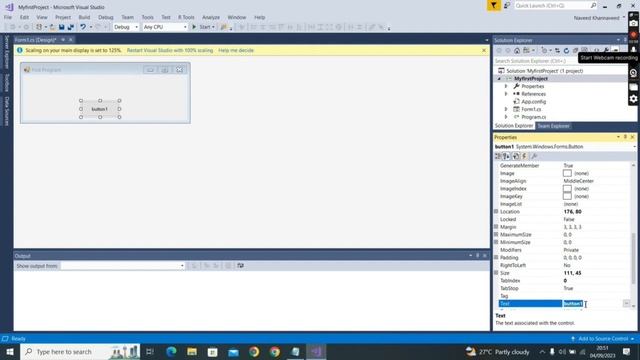This screenshot has height=360, width=640.
Task: Click the wrench Properties icon in Solution Explorer toolbar
Action: click(607, 51)
